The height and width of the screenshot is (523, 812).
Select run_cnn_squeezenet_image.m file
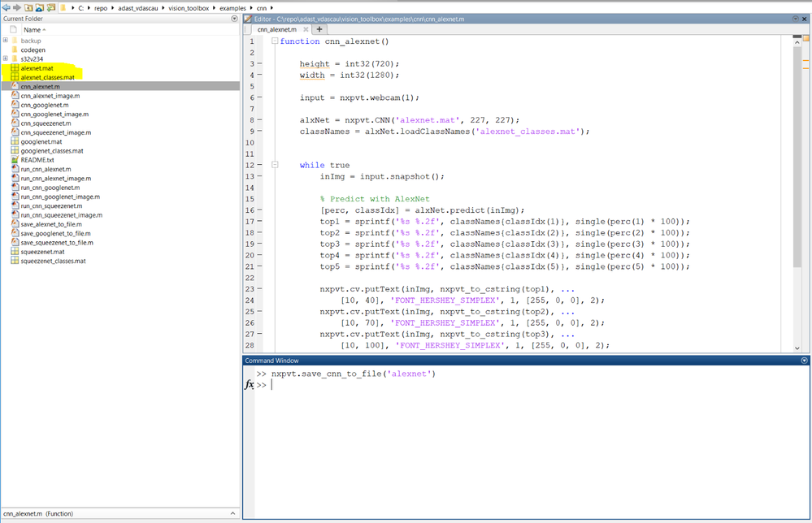pos(62,214)
